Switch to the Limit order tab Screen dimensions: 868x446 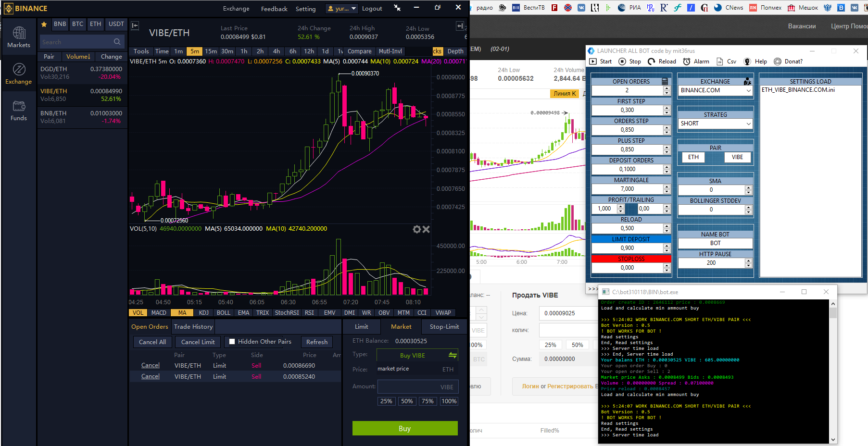point(361,327)
